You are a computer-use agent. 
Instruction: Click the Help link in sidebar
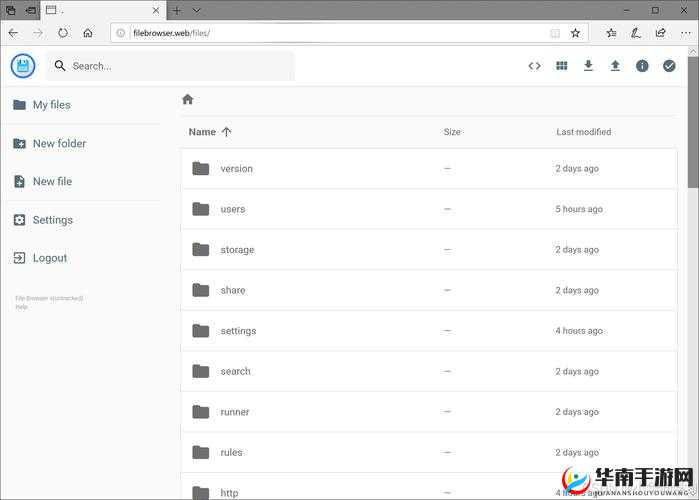[21, 307]
